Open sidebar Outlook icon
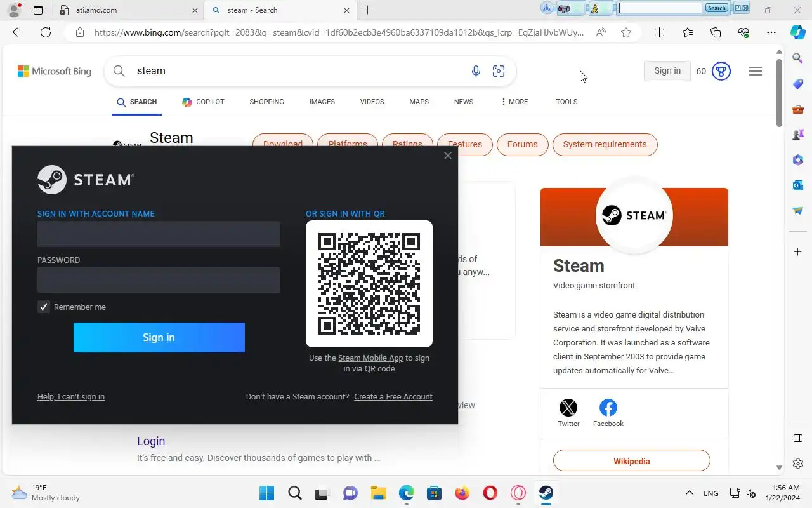This screenshot has height=508, width=812. click(798, 185)
